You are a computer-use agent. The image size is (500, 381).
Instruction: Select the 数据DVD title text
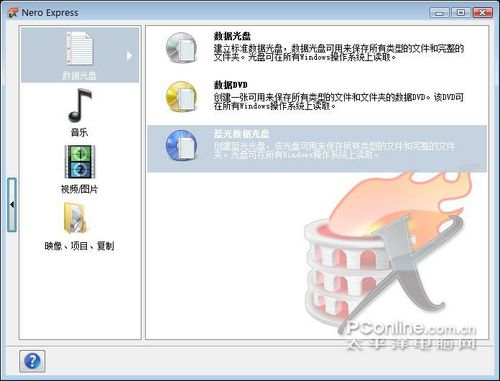(230, 85)
